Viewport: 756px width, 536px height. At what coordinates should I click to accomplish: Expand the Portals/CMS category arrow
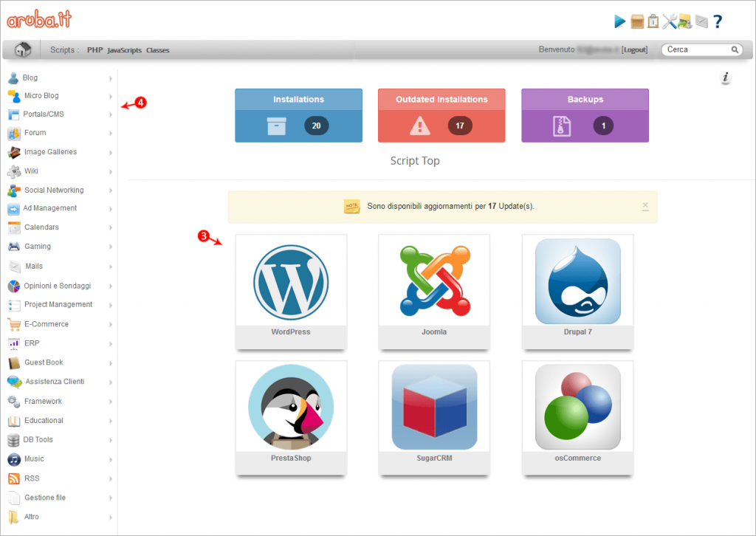(111, 114)
